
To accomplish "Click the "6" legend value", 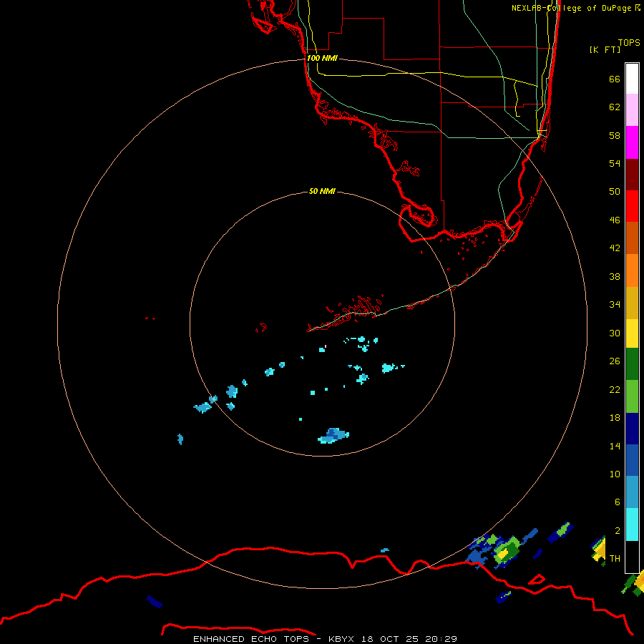I will click(617, 502).
